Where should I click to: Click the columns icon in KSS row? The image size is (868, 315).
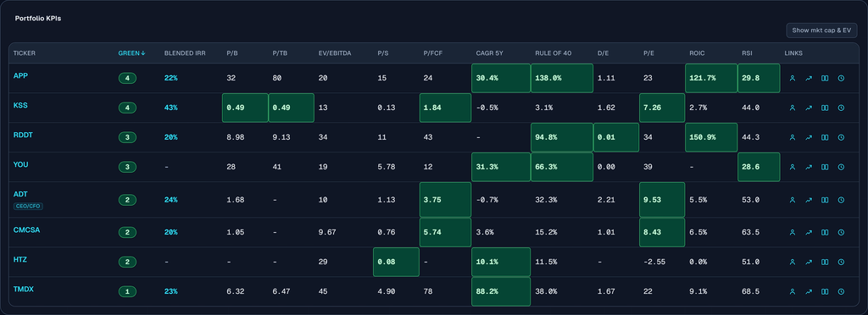click(x=825, y=108)
